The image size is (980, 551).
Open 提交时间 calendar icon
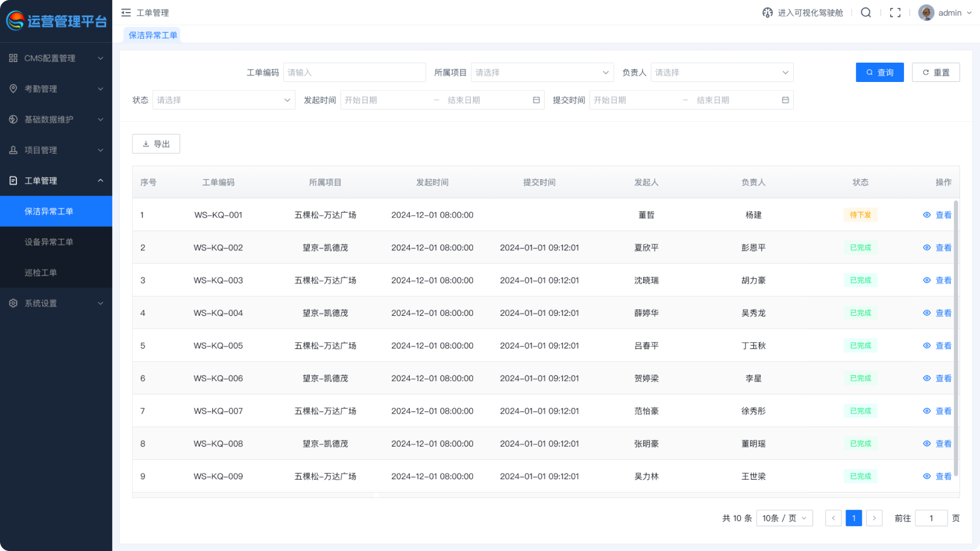[x=785, y=100]
